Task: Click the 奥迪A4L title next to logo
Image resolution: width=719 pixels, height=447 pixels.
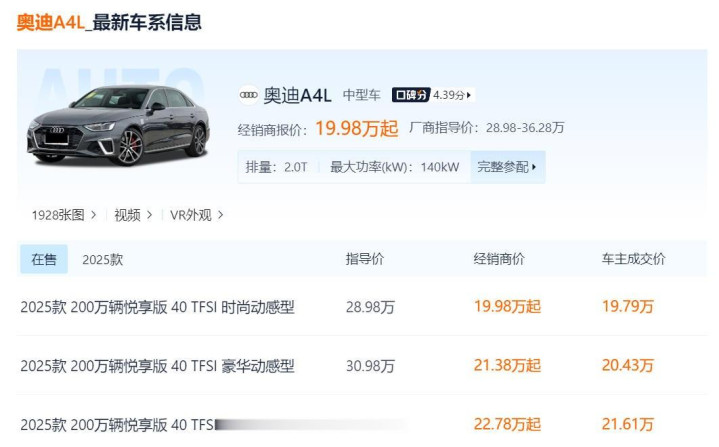Action: point(297,96)
